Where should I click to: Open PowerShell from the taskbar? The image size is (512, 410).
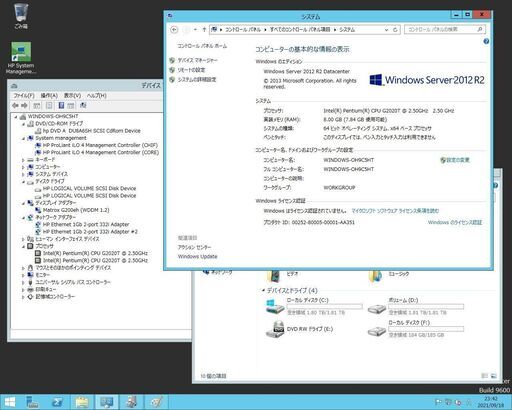click(57, 402)
